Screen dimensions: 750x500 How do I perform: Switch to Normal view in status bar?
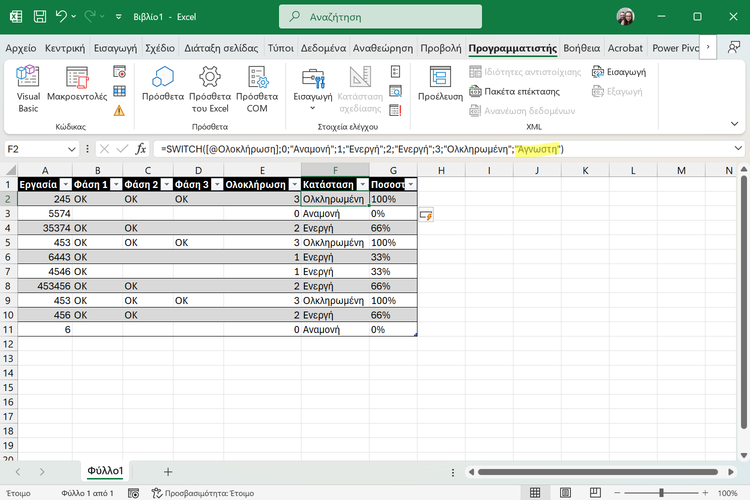(x=537, y=493)
